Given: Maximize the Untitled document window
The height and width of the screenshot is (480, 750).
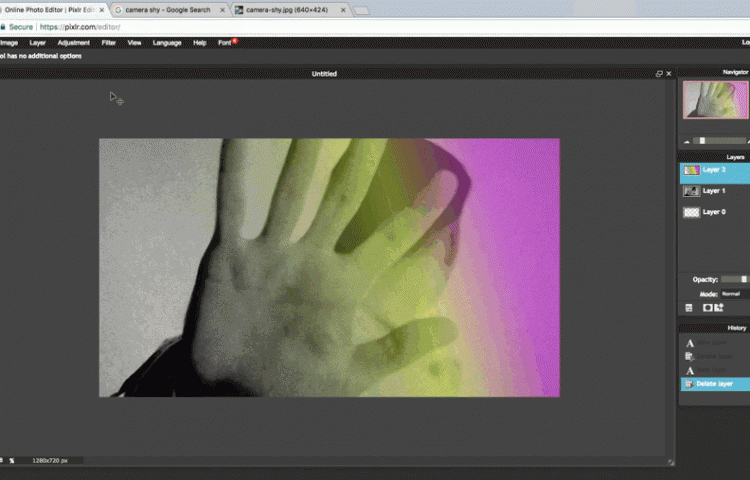Looking at the screenshot, I should point(659,74).
